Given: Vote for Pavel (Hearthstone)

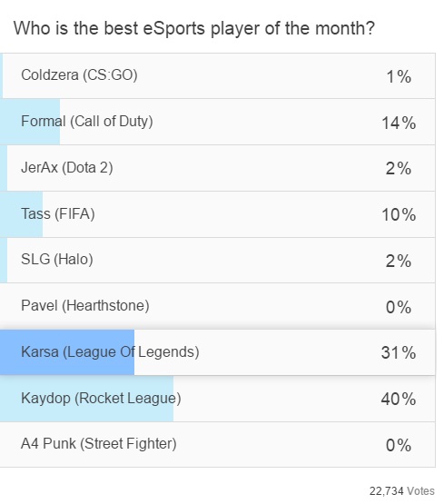Looking at the screenshot, I should tap(218, 306).
